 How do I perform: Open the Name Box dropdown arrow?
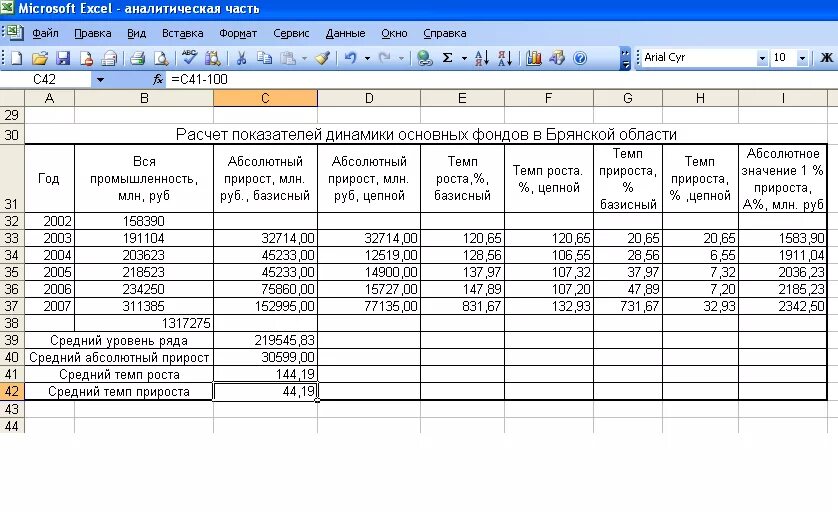[x=100, y=80]
